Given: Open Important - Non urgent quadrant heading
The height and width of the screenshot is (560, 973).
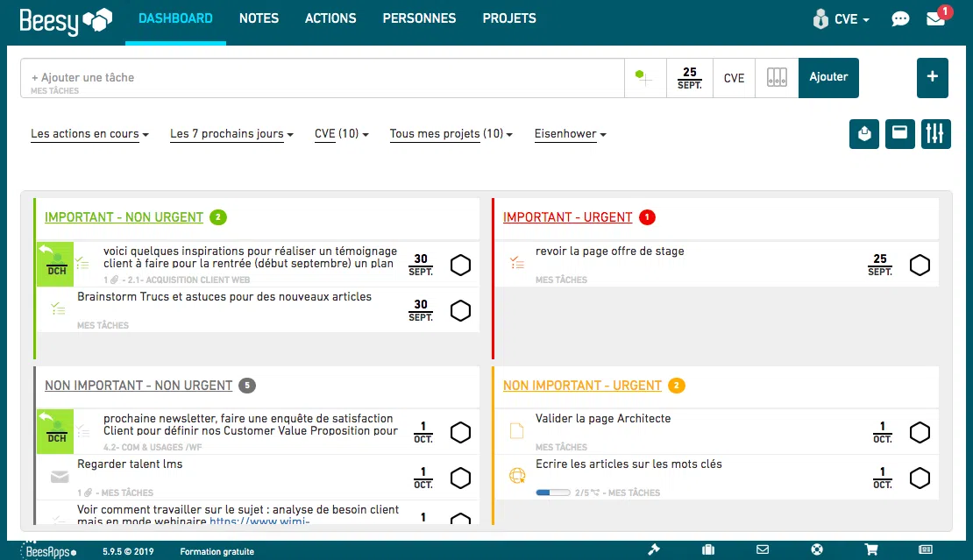Looking at the screenshot, I should (124, 217).
